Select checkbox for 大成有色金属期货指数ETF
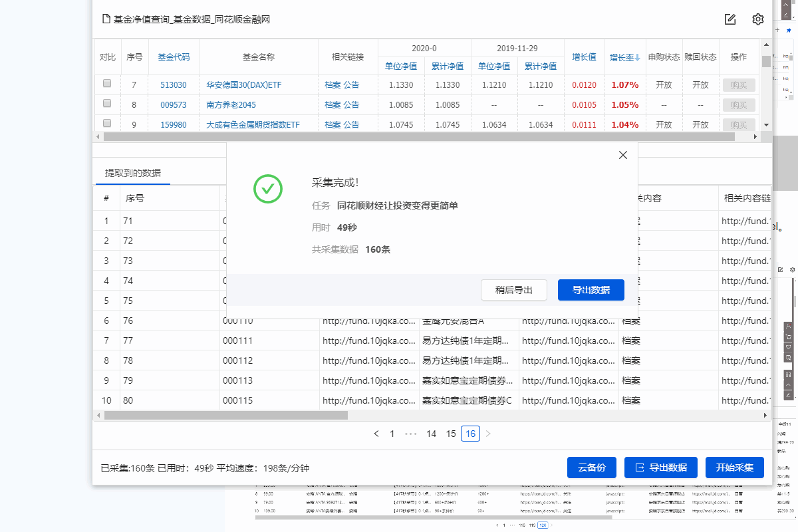This screenshot has width=798, height=532. click(x=107, y=124)
